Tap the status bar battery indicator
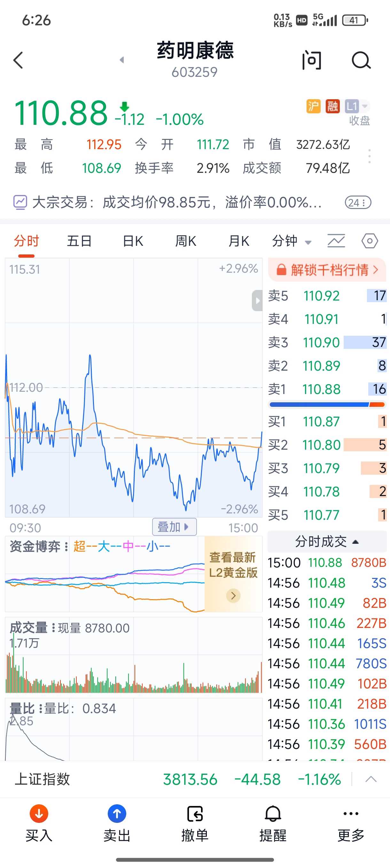The image size is (390, 868). coord(355,20)
